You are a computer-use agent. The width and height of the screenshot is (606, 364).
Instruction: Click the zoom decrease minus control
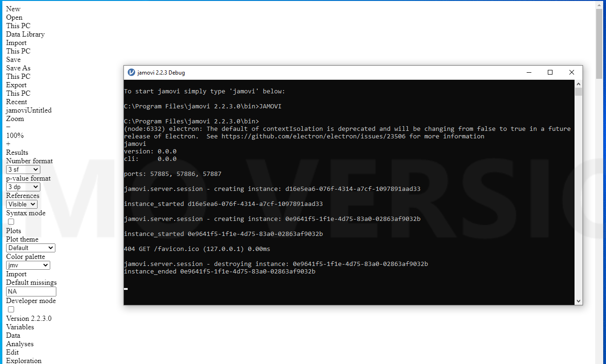pyautogui.click(x=8, y=127)
